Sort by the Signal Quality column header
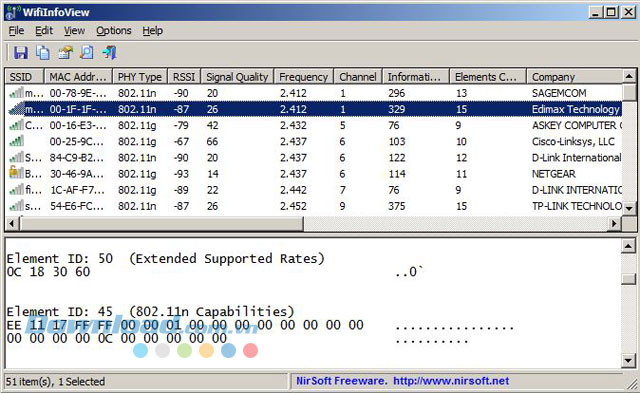Viewport: 640px width, 393px height. [x=237, y=77]
